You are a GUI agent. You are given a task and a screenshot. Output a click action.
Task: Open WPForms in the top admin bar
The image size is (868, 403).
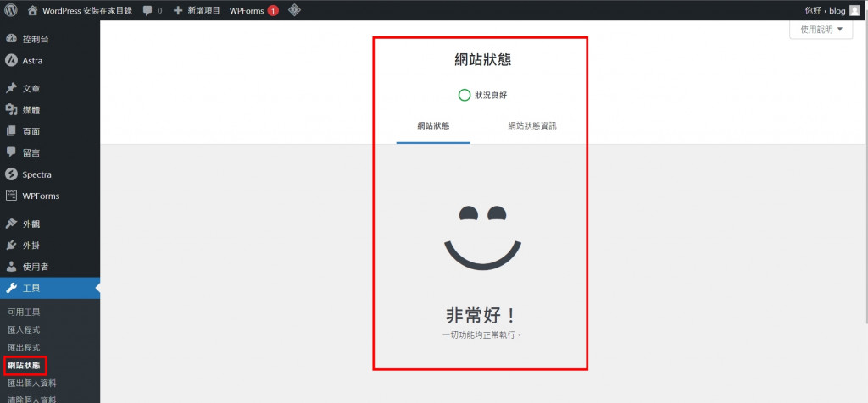254,10
